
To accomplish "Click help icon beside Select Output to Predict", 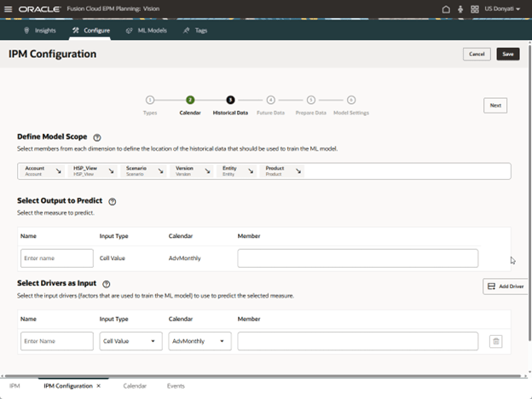I will tap(113, 202).
